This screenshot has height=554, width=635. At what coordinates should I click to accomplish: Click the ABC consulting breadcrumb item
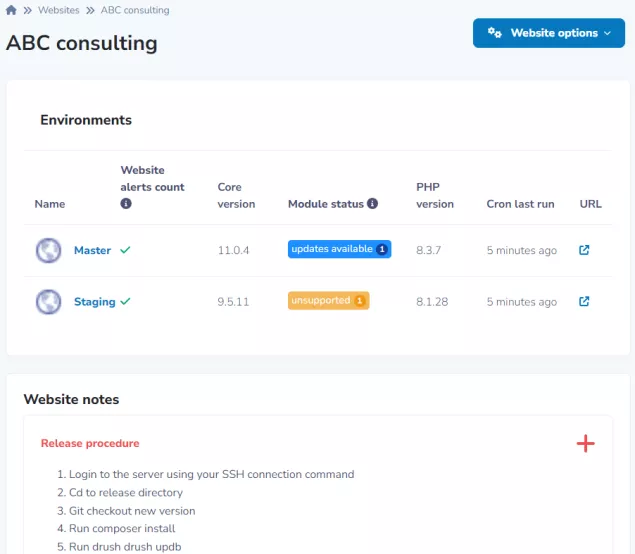point(135,10)
